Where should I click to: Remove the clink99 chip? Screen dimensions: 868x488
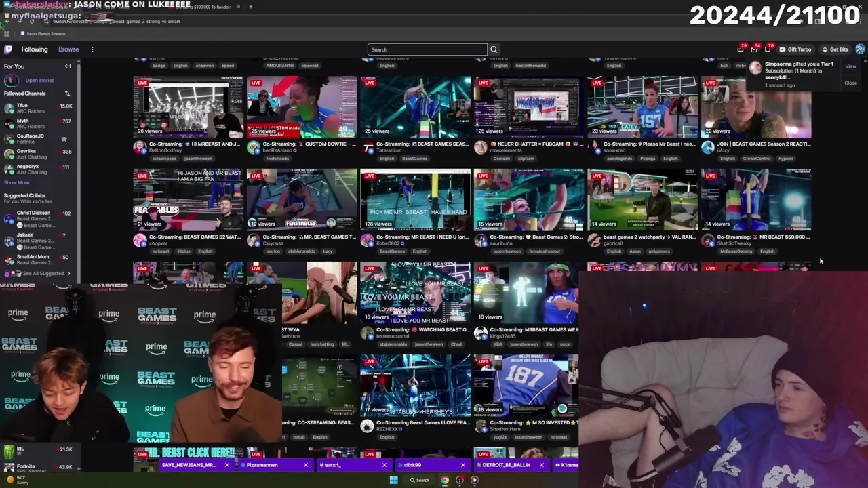463,465
